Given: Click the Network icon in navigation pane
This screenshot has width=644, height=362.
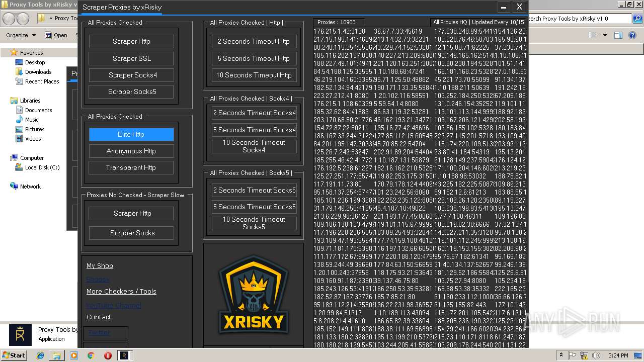Looking at the screenshot, I should click(14, 187).
